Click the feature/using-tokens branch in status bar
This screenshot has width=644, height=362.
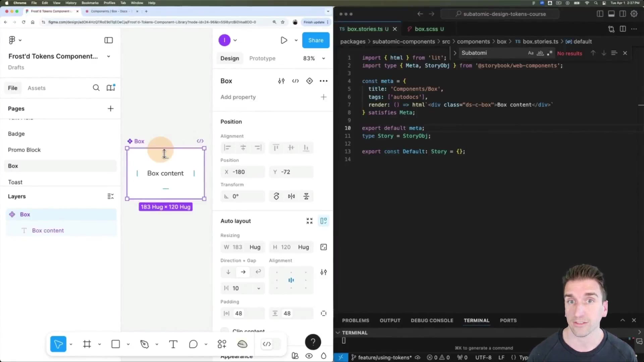[x=381, y=358]
